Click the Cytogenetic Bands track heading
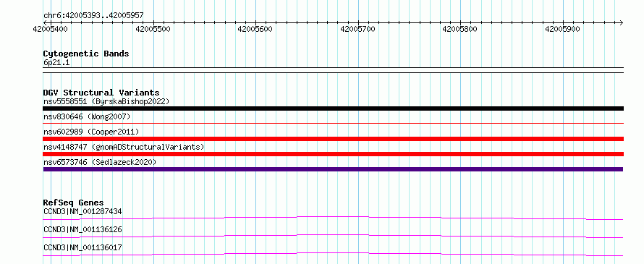The image size is (644, 264). [86, 54]
